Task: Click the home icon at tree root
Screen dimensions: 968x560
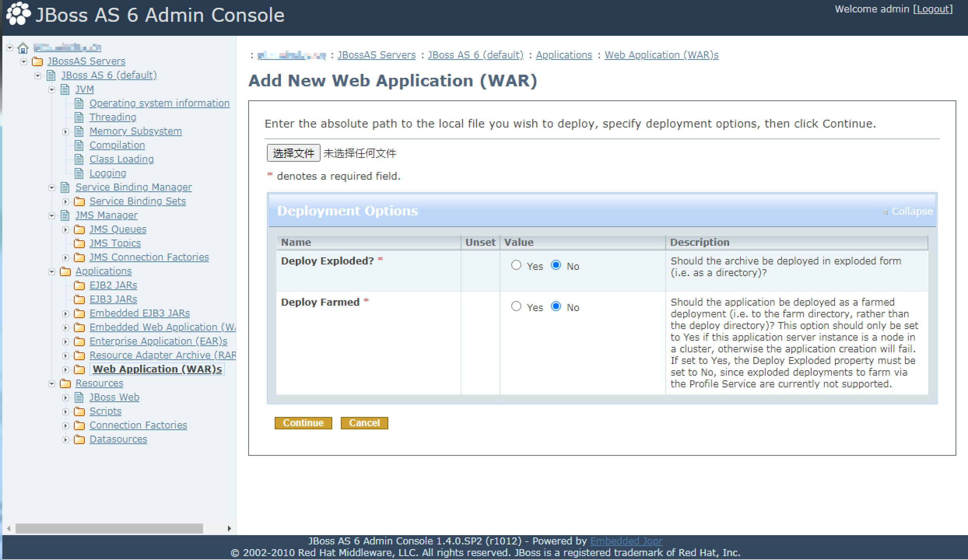Action: click(23, 48)
